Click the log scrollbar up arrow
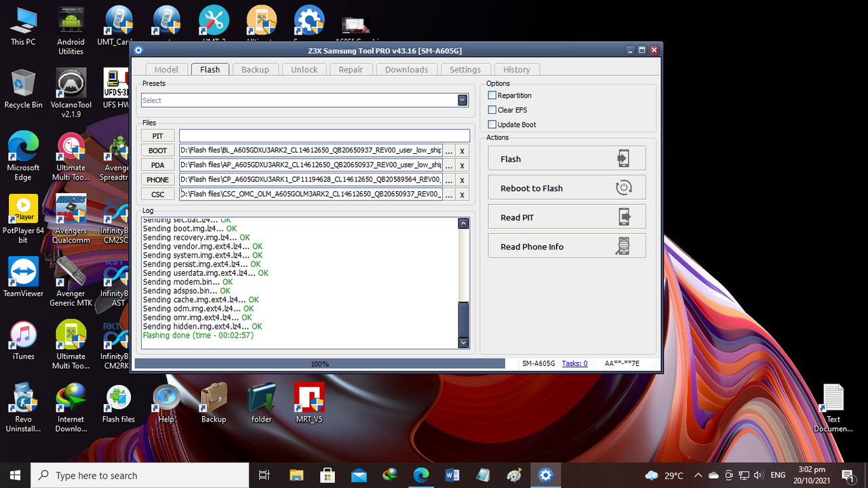 tap(464, 223)
